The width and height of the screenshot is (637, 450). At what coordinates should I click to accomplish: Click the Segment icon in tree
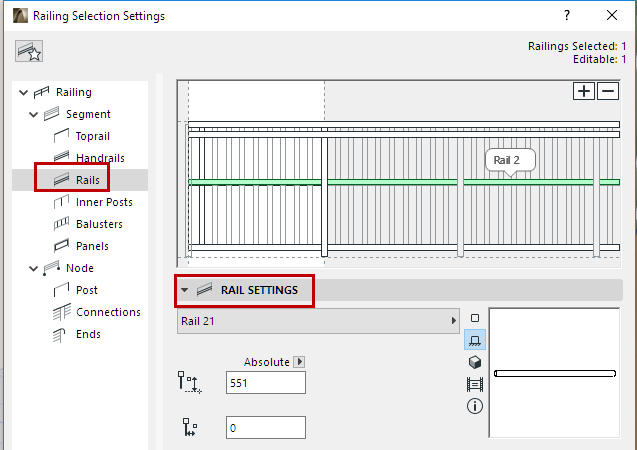(x=52, y=114)
